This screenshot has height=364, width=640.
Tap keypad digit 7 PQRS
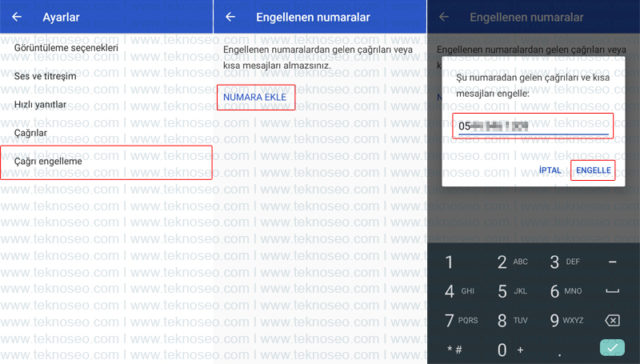[461, 320]
